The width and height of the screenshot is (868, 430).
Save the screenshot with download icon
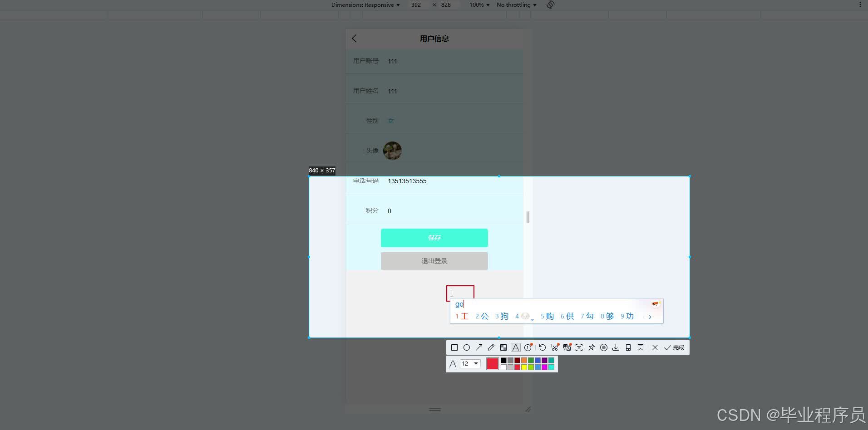tap(616, 347)
